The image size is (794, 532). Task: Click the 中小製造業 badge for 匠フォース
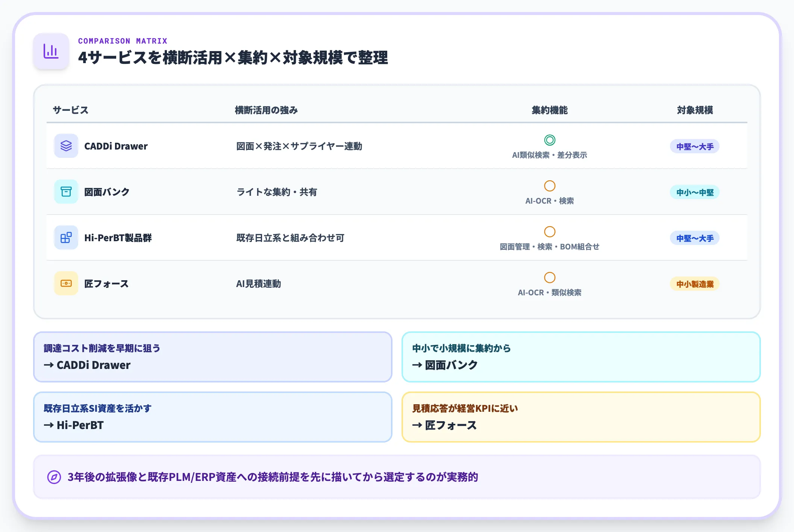(694, 284)
